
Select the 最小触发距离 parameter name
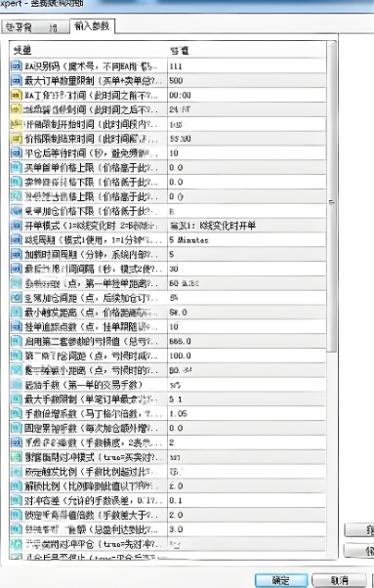pyautogui.click(x=91, y=313)
